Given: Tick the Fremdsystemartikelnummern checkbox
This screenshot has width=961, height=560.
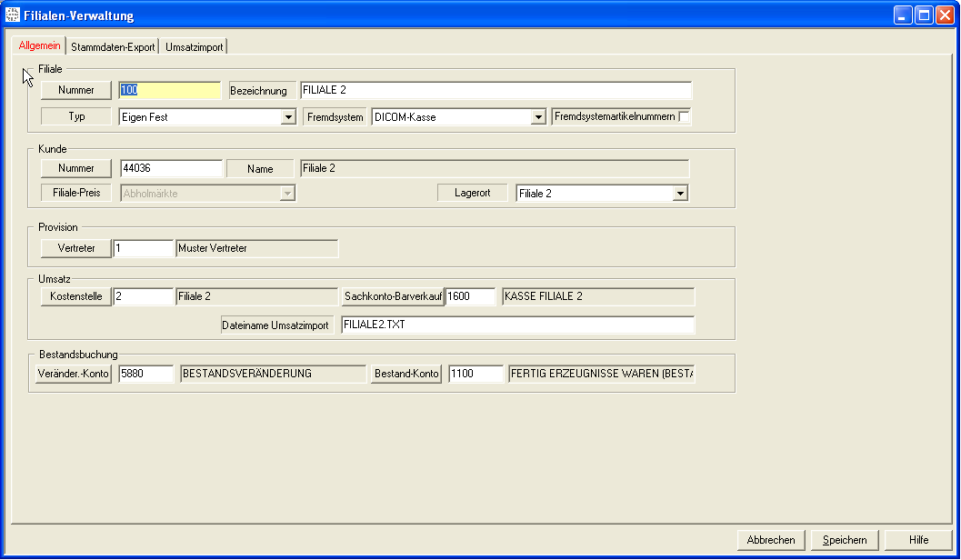Looking at the screenshot, I should pyautogui.click(x=685, y=116).
